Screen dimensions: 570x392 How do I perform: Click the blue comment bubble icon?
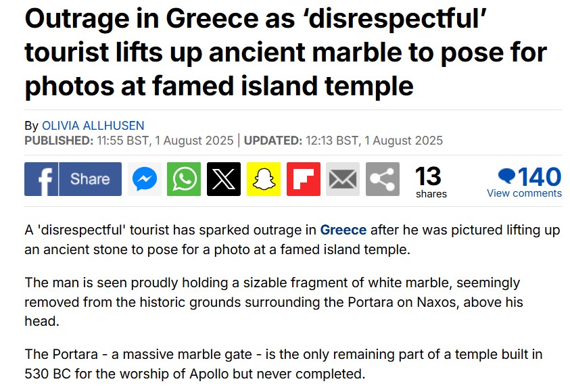506,176
